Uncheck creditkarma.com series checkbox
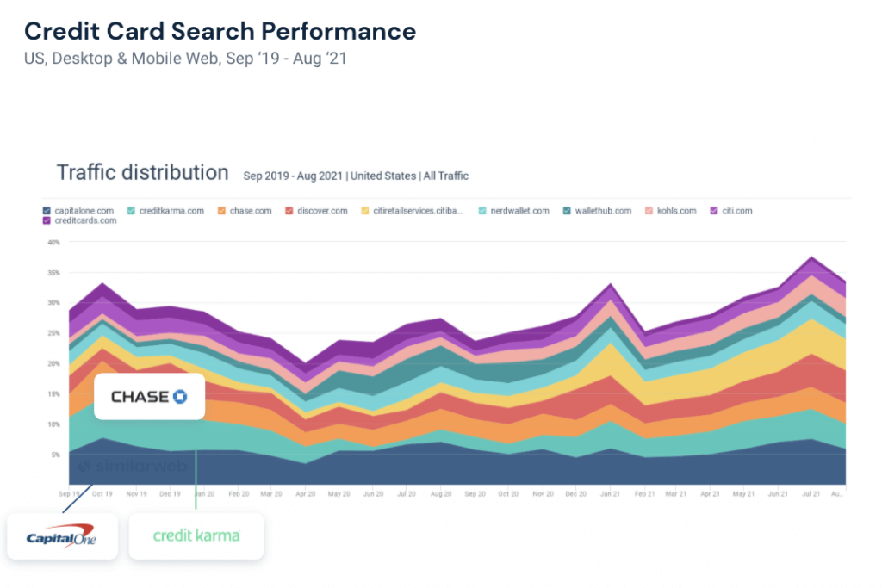Image resolution: width=882 pixels, height=588 pixels. [x=131, y=211]
